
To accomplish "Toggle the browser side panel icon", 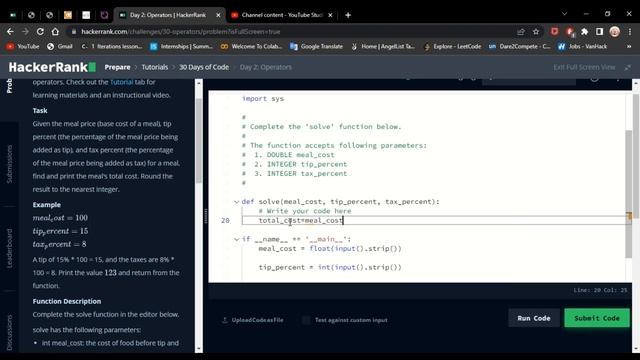I will coord(599,31).
